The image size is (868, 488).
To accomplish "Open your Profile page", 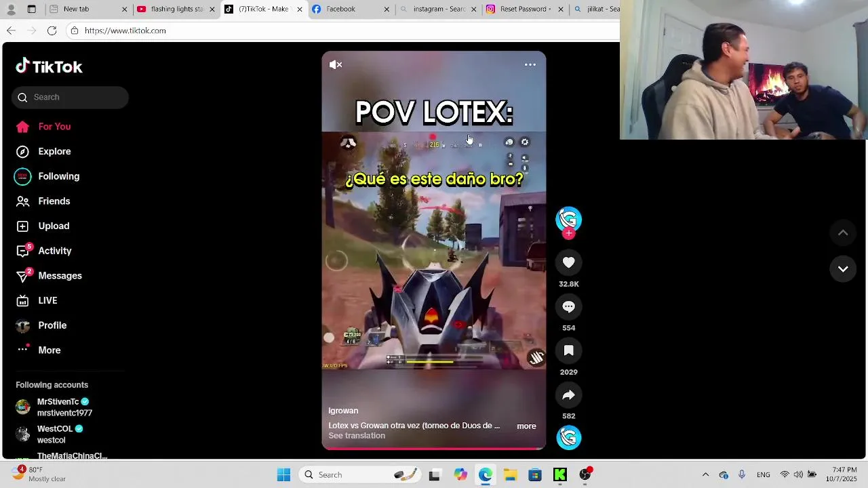I will pyautogui.click(x=52, y=325).
